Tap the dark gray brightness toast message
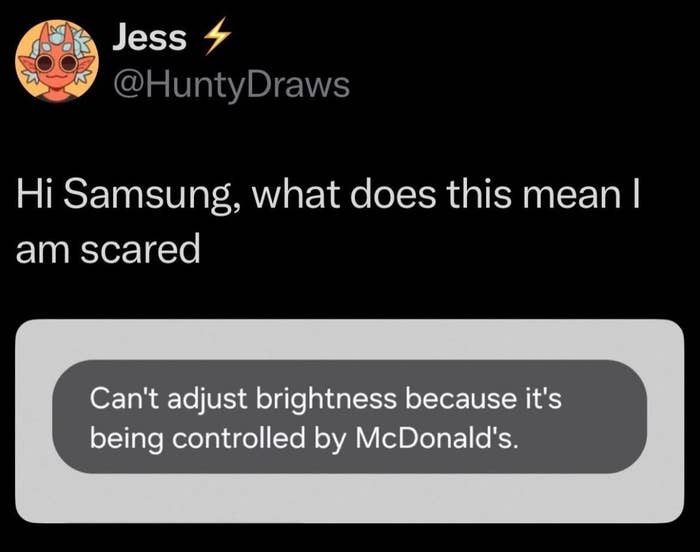 pyautogui.click(x=350, y=417)
